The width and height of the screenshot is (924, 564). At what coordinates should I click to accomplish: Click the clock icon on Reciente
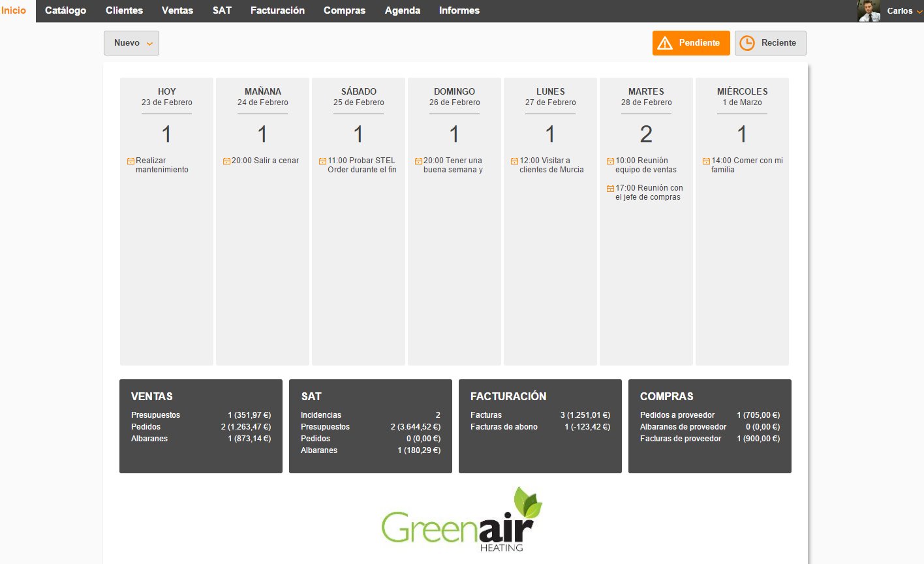(x=747, y=43)
